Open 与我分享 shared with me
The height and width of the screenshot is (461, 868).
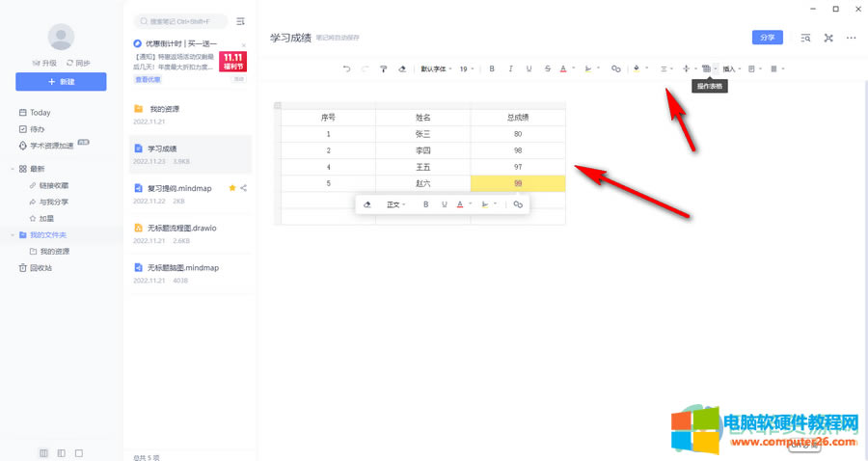(x=49, y=202)
